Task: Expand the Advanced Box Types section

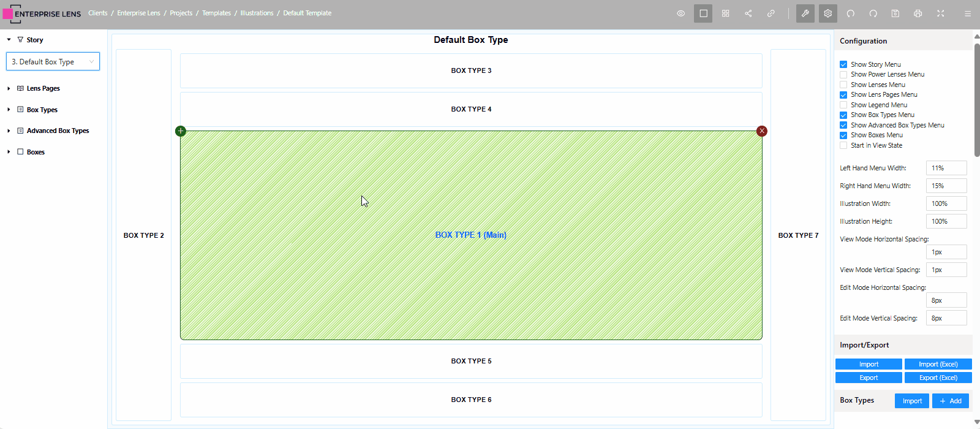Action: (x=9, y=131)
